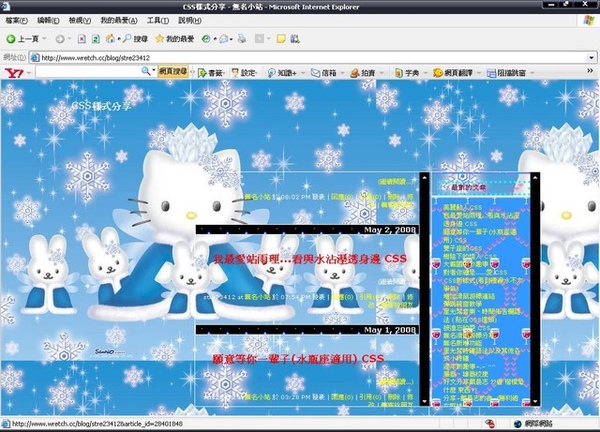600x432 pixels.
Task: Click the sidebar 最新的文章 header
Action: (x=468, y=187)
